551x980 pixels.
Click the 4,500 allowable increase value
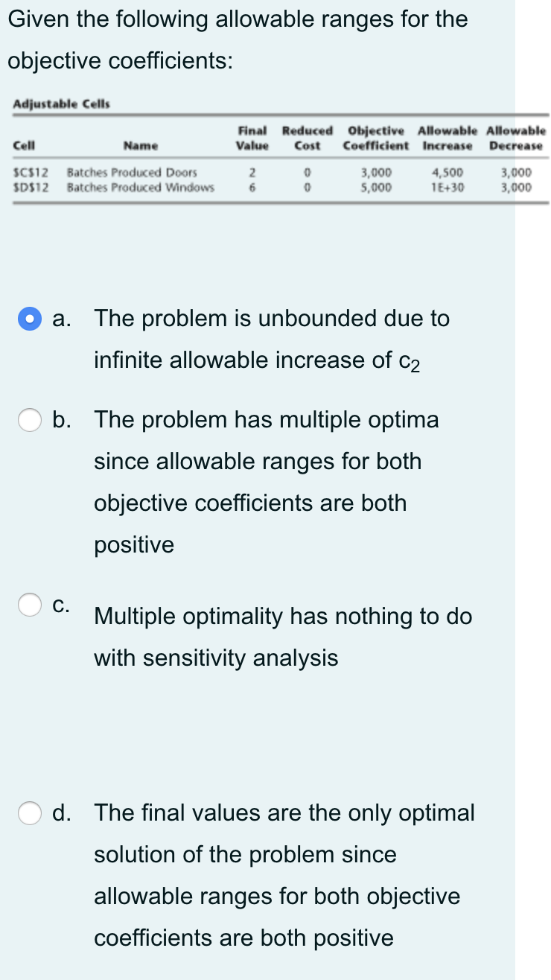(448, 172)
